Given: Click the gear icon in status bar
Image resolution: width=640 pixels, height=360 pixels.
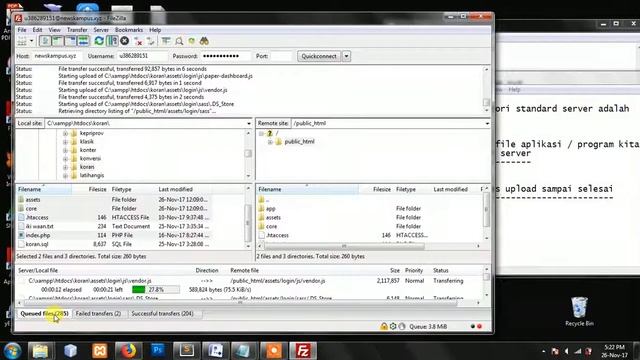Looking at the screenshot, I should 393,327.
